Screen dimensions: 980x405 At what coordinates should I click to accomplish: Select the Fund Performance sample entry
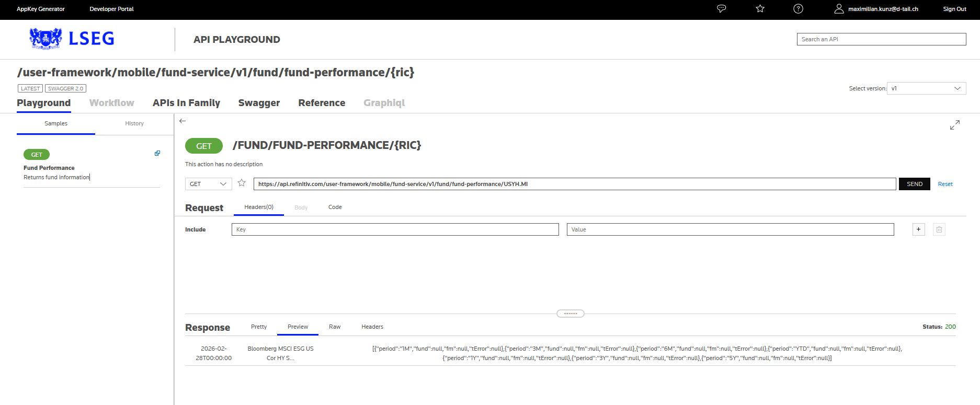tap(49, 168)
